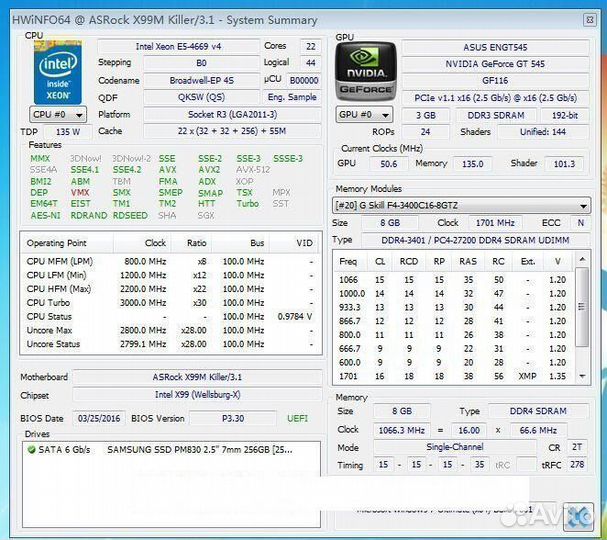Click the QKSW (QS) QDF value
607x540 pixels.
[201, 97]
